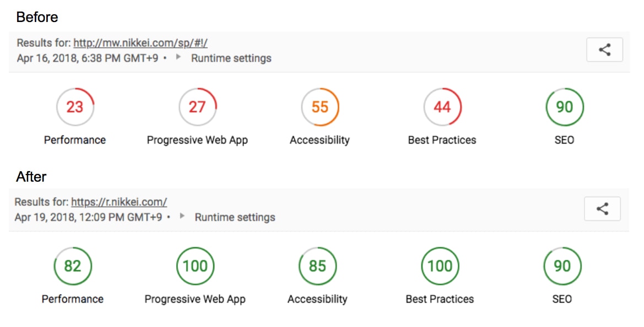Click Progressive Web App score 100 gauge
The height and width of the screenshot is (327, 644).
point(195,266)
